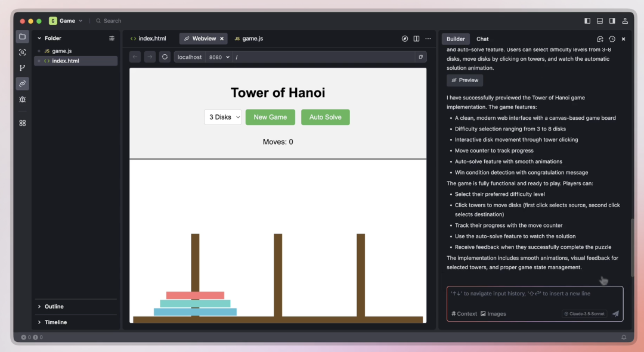This screenshot has height=352, width=644.
Task: Open the 8080 port dropdown
Action: click(219, 57)
